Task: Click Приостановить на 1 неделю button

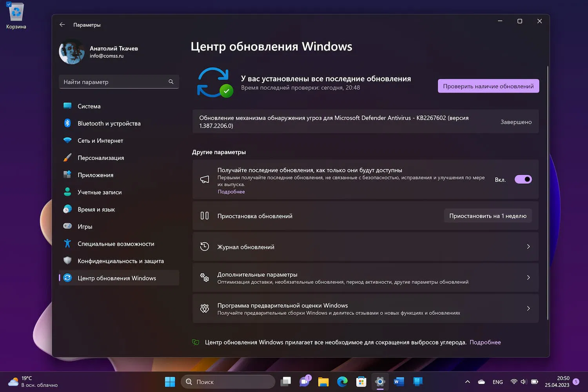Action: [x=488, y=216]
